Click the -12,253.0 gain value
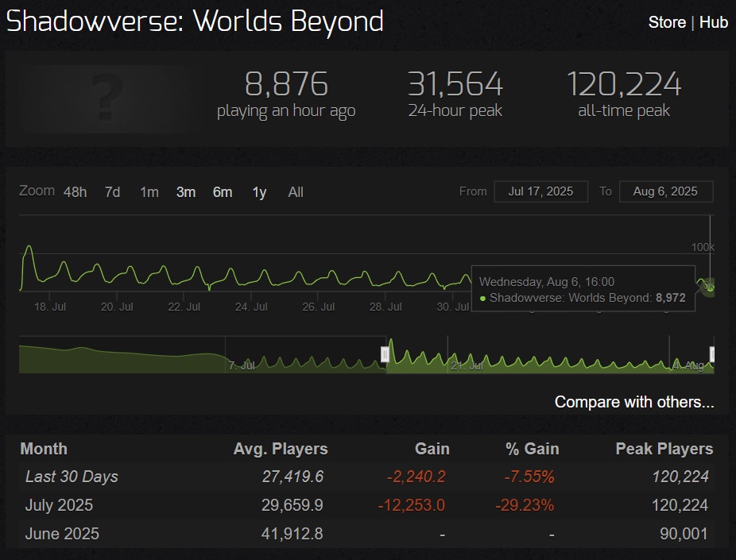The width and height of the screenshot is (736, 560). click(411, 505)
